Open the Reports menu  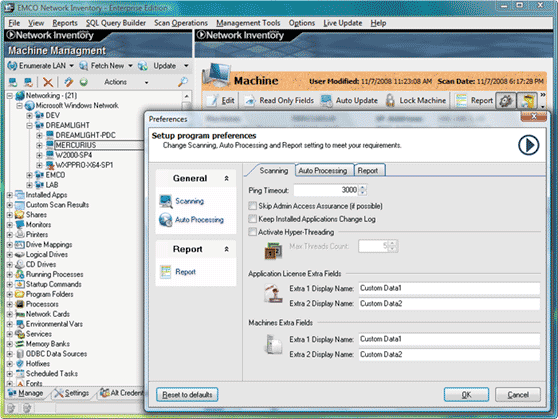[x=65, y=23]
